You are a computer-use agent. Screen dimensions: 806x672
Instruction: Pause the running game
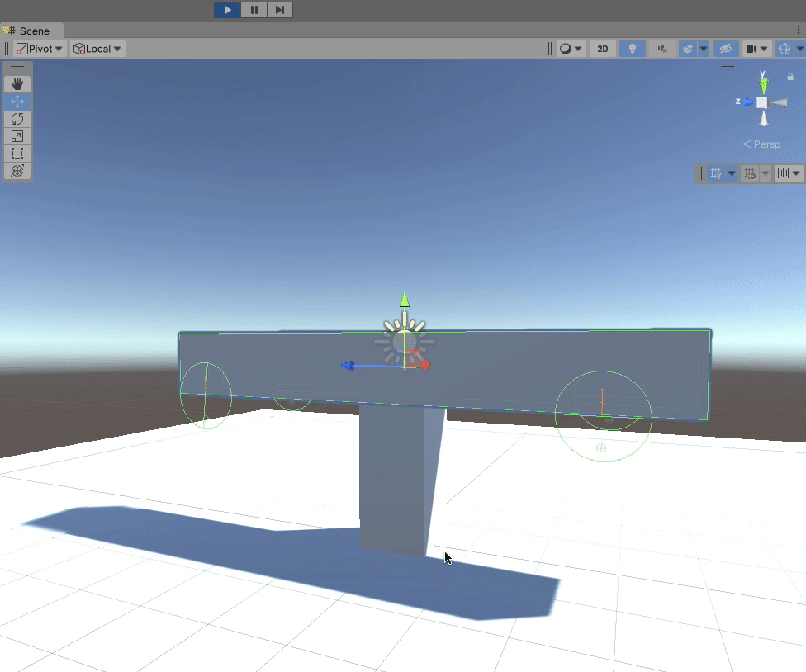(x=254, y=10)
